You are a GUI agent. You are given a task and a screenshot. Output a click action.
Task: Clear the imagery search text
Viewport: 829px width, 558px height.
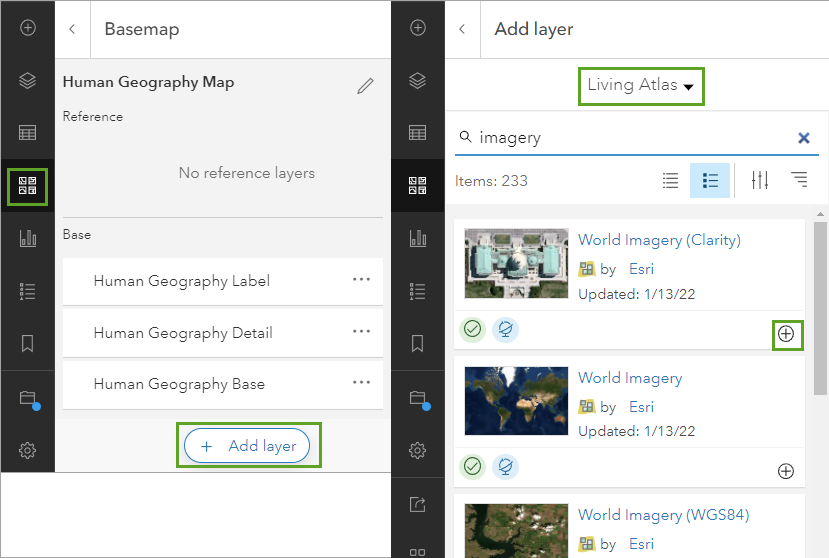pyautogui.click(x=803, y=138)
